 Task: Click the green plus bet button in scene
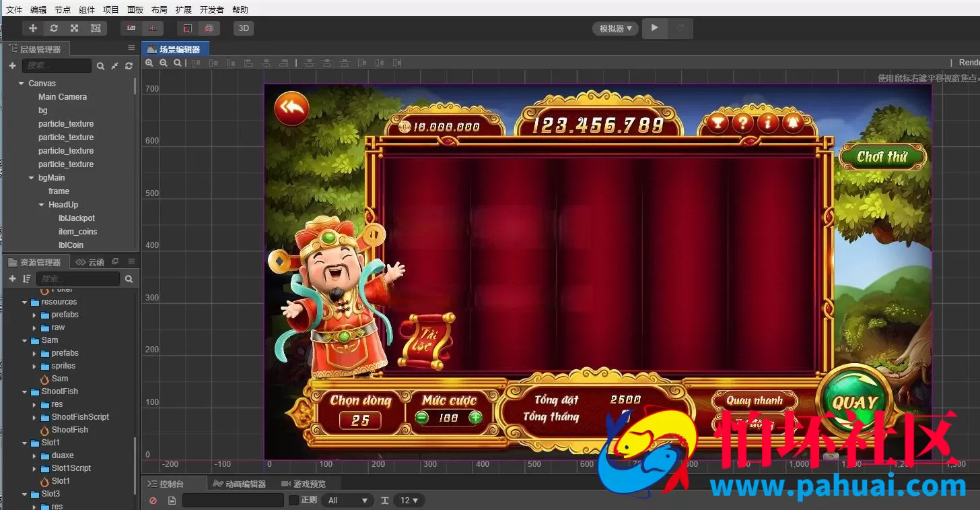475,418
